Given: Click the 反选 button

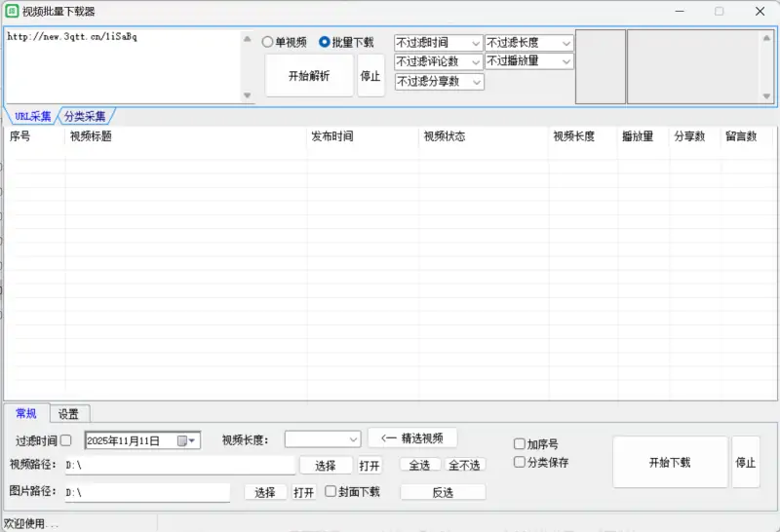Looking at the screenshot, I should tap(443, 492).
